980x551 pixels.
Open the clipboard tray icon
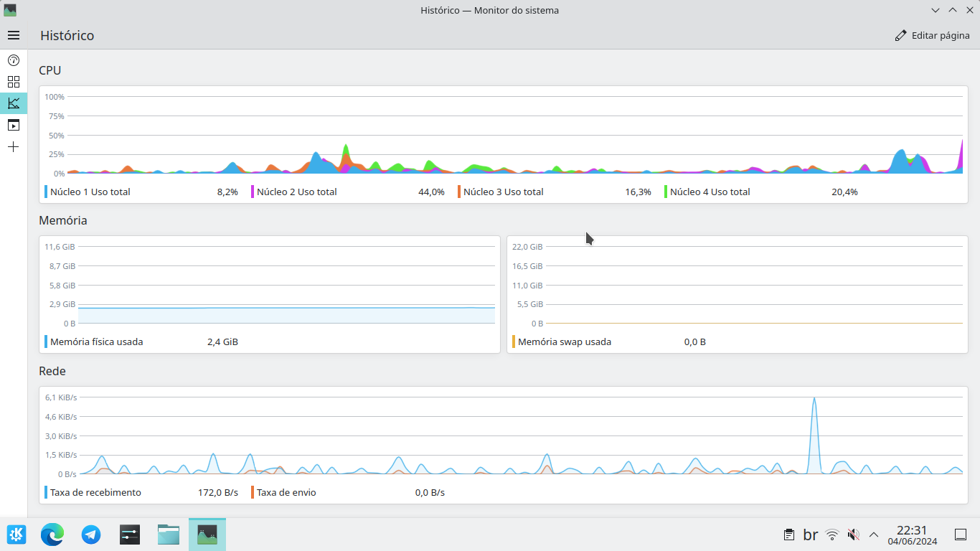[x=789, y=534]
